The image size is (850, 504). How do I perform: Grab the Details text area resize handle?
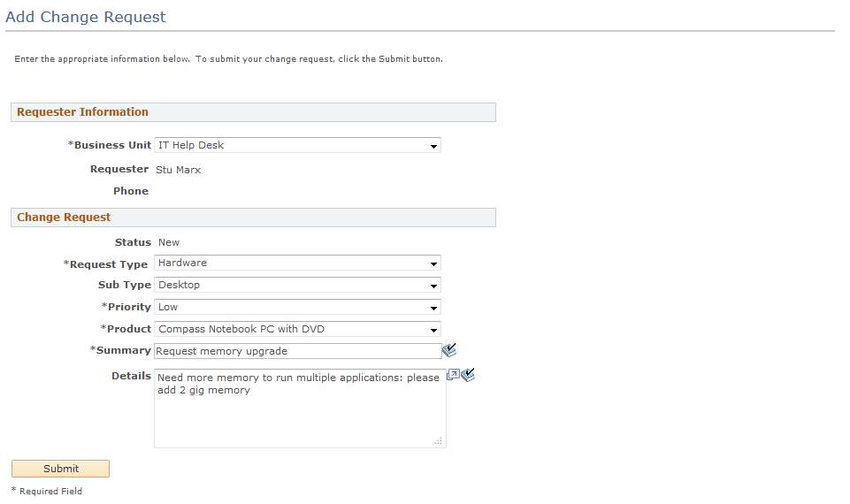pyautogui.click(x=439, y=441)
